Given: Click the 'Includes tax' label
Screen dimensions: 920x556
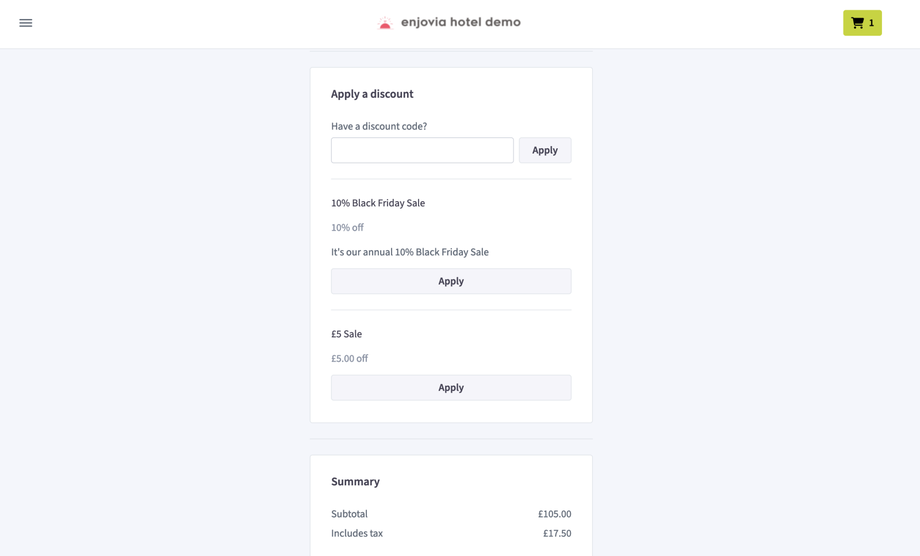Looking at the screenshot, I should click(x=357, y=533).
